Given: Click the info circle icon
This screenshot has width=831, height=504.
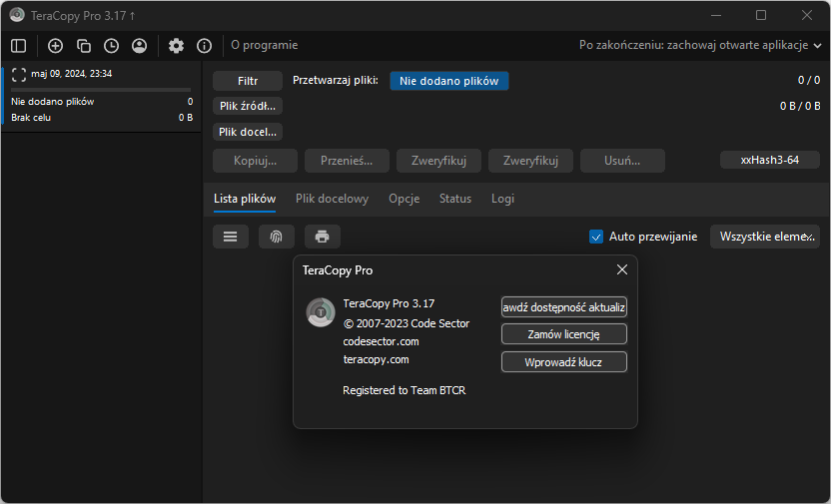Looking at the screenshot, I should 204,46.
